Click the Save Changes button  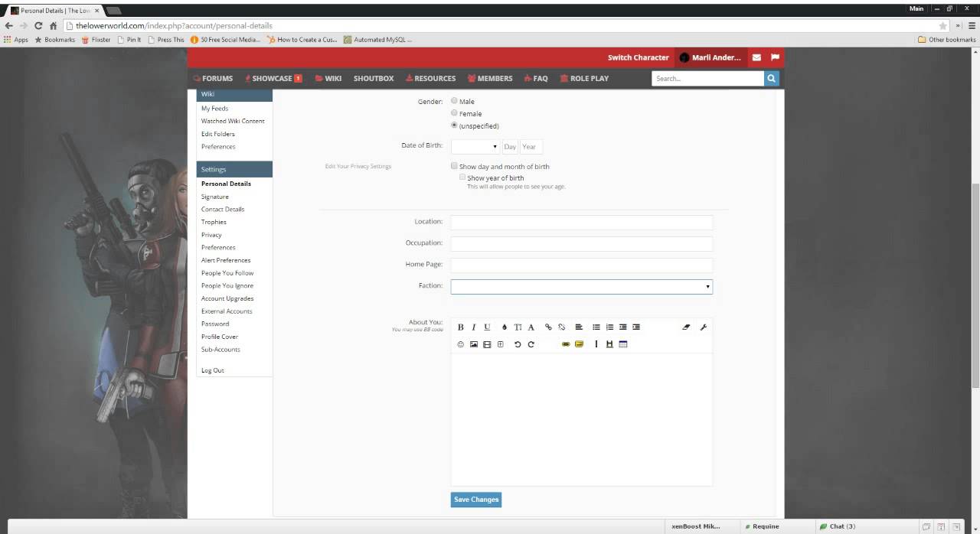tap(476, 500)
